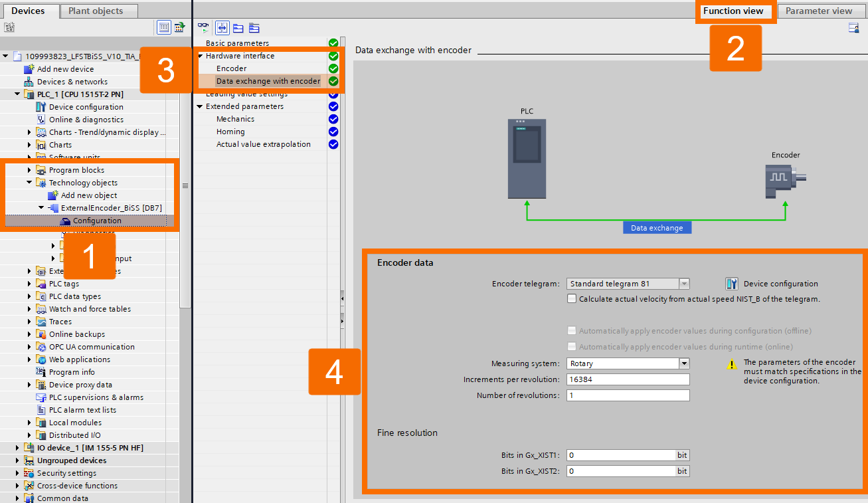Toggle the hide navigation arrows toolbar icon
This screenshot has width=868, height=503.
(x=222, y=28)
